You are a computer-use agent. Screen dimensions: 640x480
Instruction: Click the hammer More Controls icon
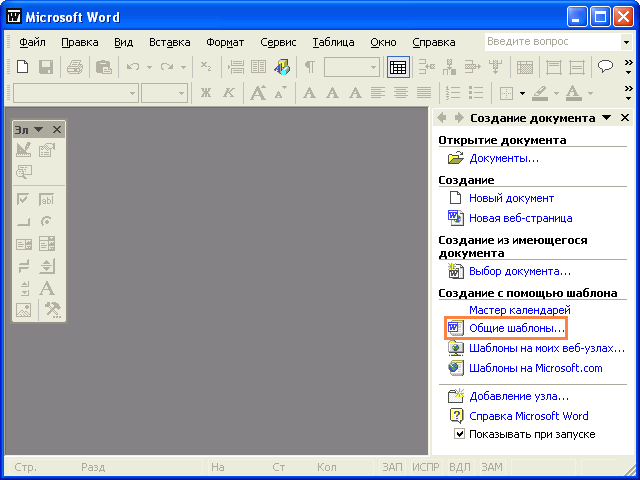pos(53,310)
